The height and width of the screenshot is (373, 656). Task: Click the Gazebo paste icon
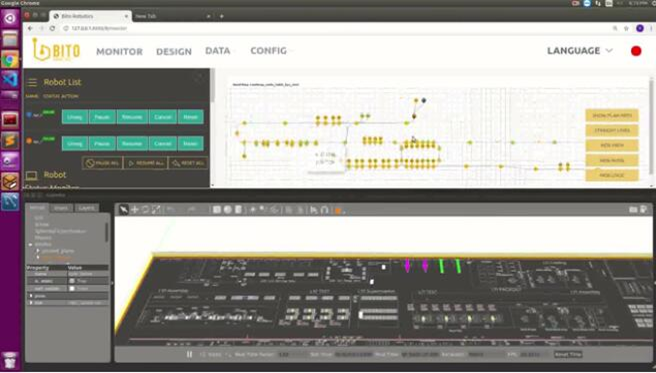pos(300,209)
